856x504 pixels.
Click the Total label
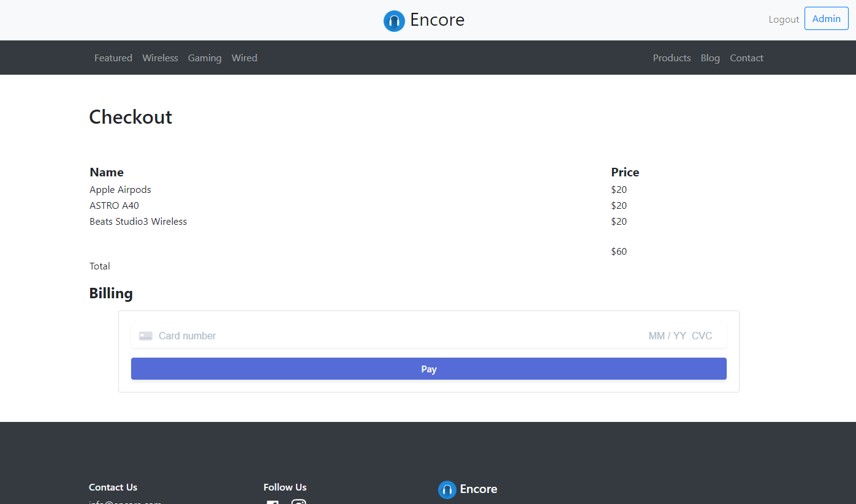[x=100, y=266]
